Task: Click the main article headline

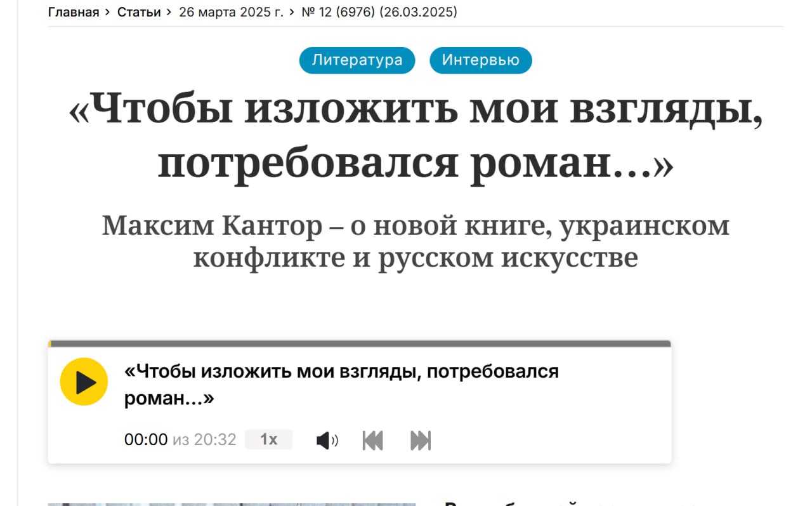Action: (x=416, y=138)
